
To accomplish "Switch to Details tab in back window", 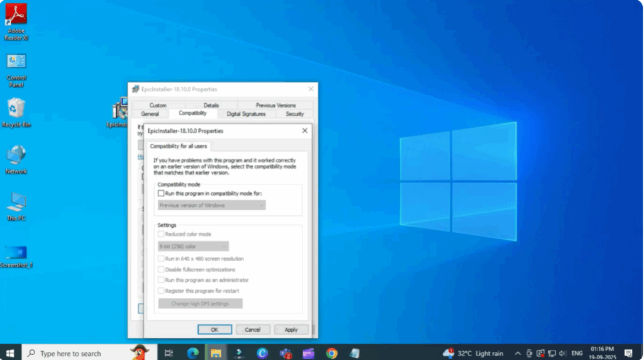I will [211, 105].
